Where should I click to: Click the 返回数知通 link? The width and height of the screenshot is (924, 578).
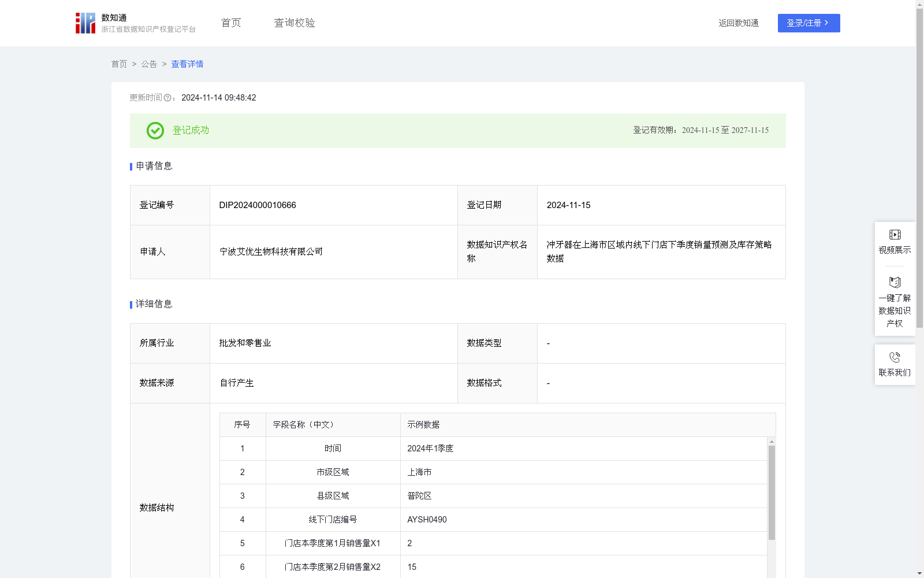(x=739, y=23)
